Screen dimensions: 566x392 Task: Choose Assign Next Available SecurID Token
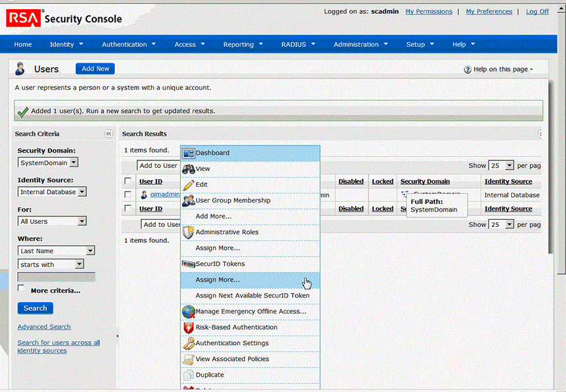(250, 296)
